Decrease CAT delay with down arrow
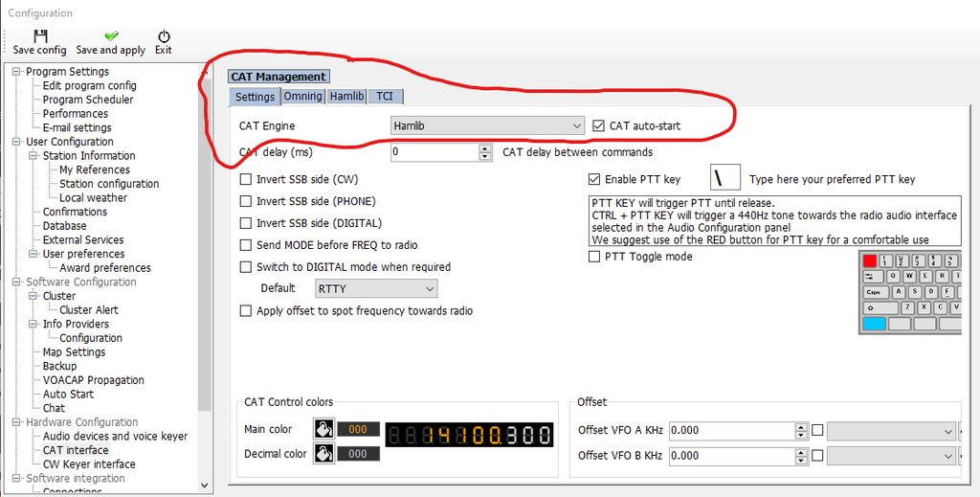The image size is (980, 497). (485, 156)
